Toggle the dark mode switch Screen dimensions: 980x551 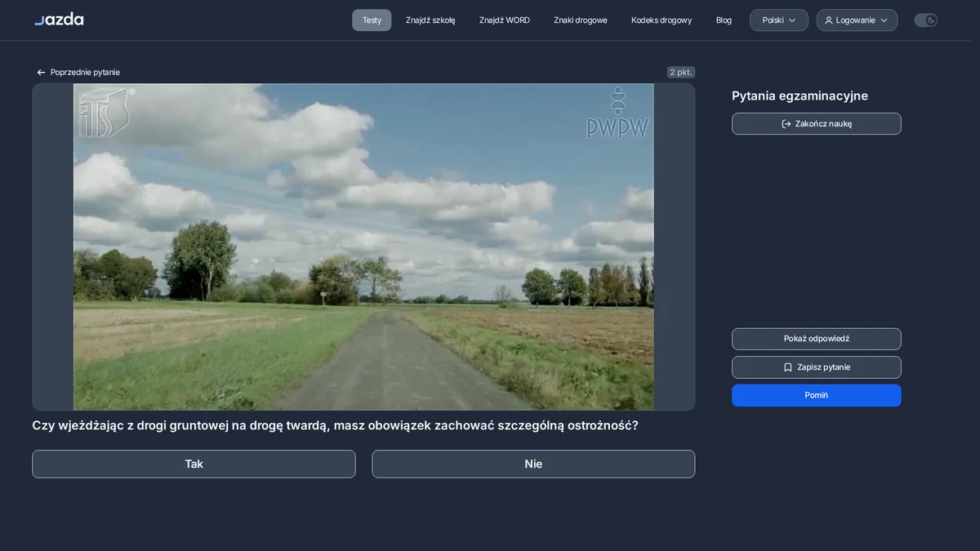[x=925, y=20]
